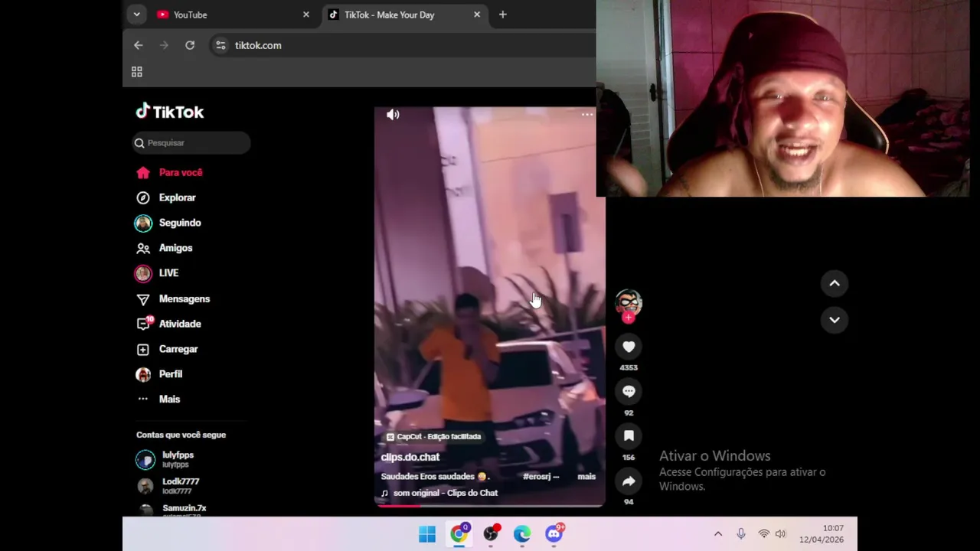Click the #erosrj hashtag

[537, 476]
